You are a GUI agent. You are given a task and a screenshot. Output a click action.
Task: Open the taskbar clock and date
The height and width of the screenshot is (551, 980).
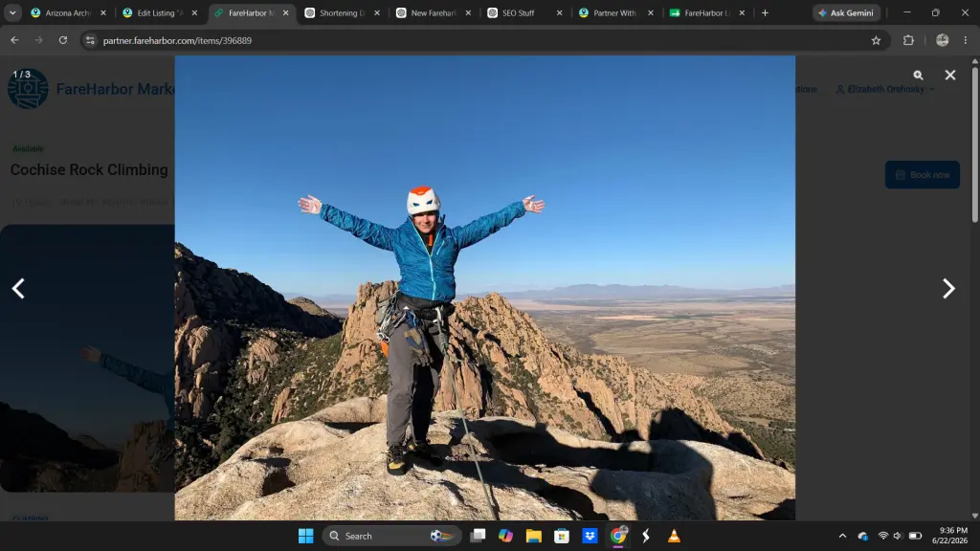tap(949, 536)
